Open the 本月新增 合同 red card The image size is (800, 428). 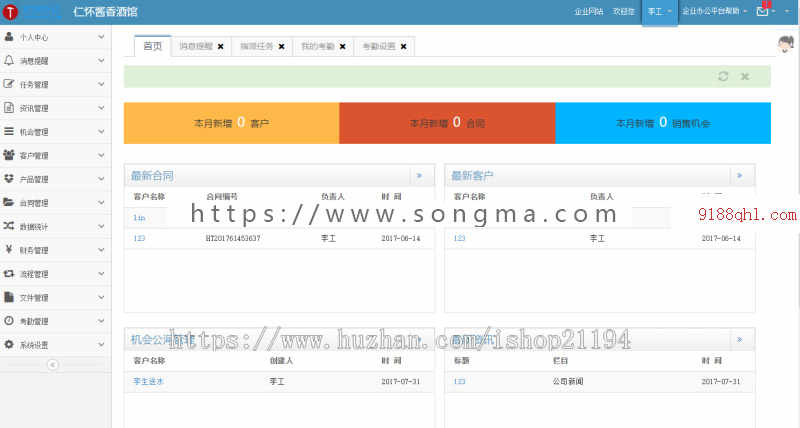tap(447, 123)
